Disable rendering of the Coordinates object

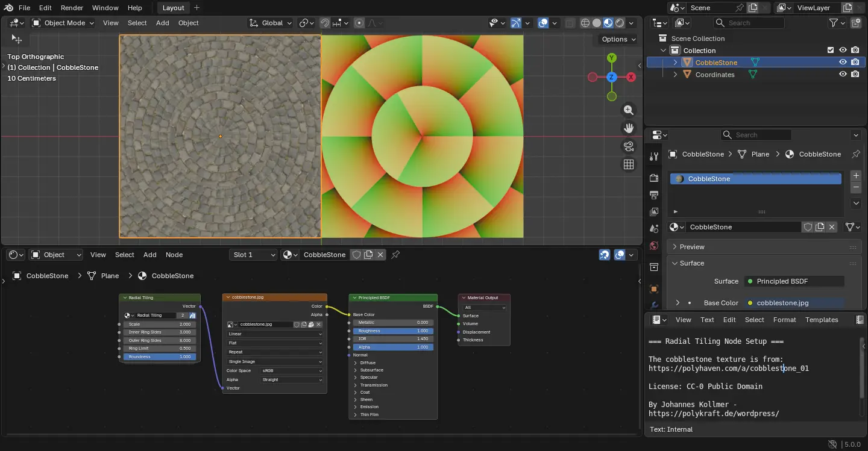click(x=855, y=75)
